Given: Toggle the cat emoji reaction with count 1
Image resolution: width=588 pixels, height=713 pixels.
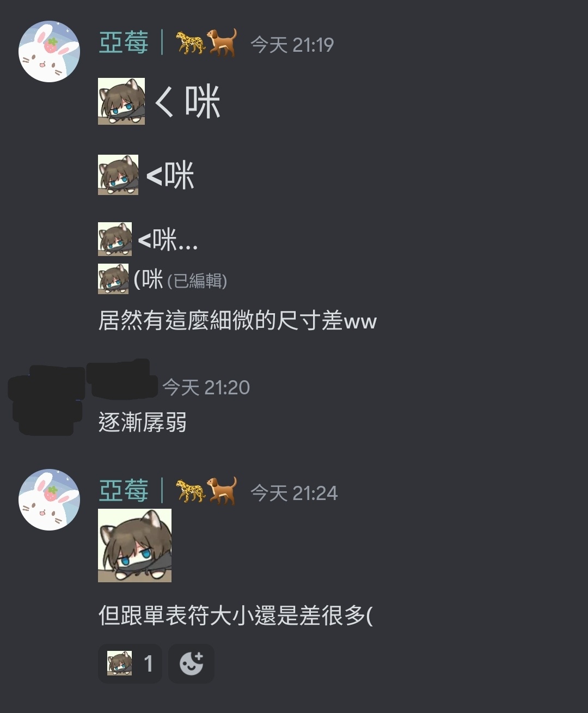Looking at the screenshot, I should (130, 663).
